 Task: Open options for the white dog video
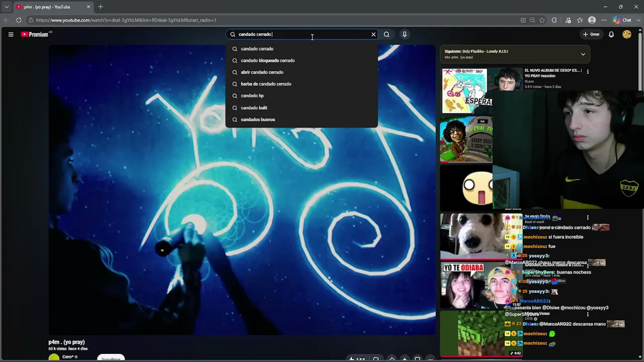coord(588,218)
